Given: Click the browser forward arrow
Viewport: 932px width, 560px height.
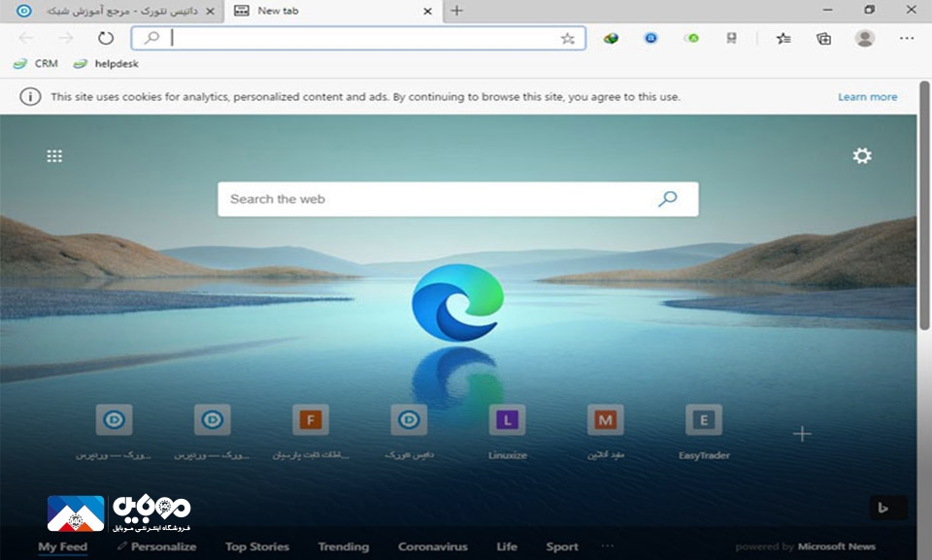Looking at the screenshot, I should [x=65, y=39].
